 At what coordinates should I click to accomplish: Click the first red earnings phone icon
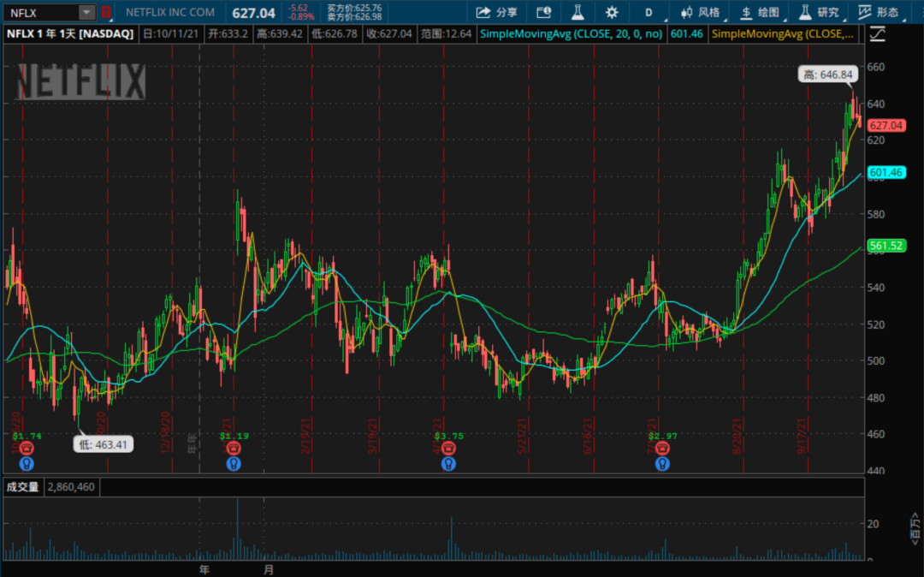[26, 448]
